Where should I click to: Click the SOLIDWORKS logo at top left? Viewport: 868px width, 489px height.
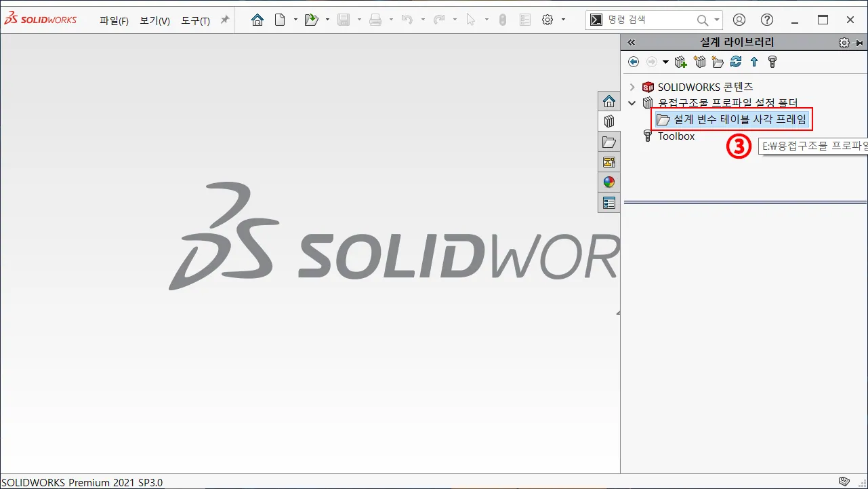click(x=41, y=19)
